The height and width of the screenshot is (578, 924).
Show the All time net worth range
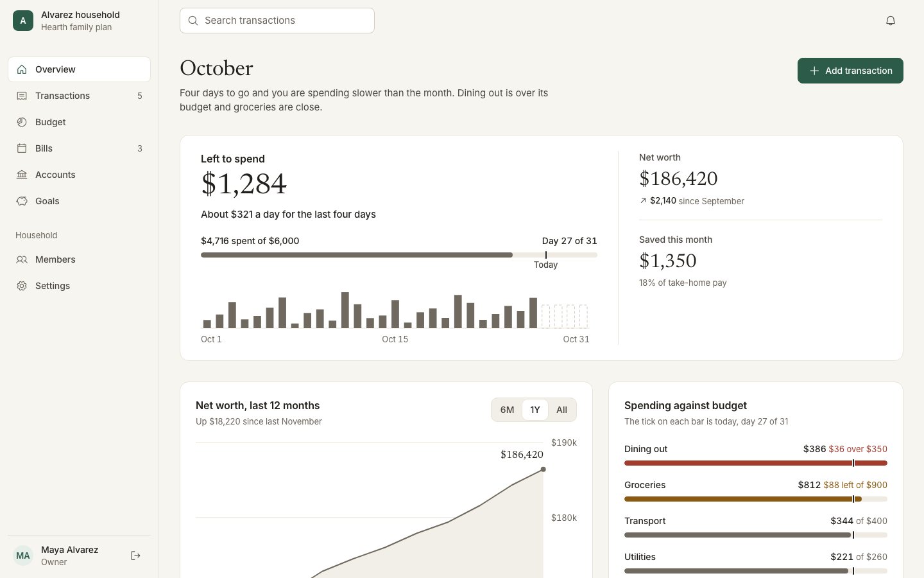(561, 410)
